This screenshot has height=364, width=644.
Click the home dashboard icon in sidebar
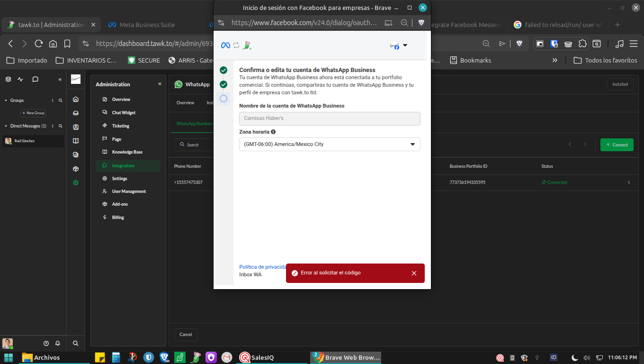[x=76, y=100]
